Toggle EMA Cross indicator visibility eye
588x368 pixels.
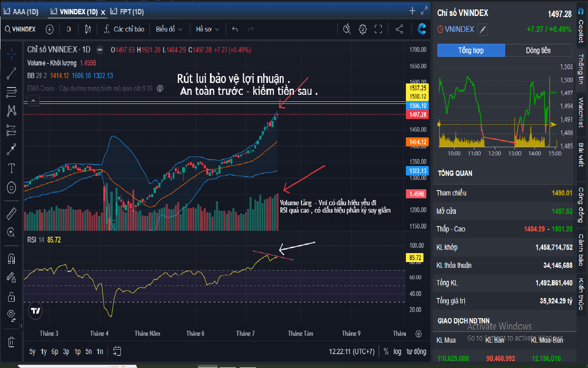pyautogui.click(x=160, y=88)
